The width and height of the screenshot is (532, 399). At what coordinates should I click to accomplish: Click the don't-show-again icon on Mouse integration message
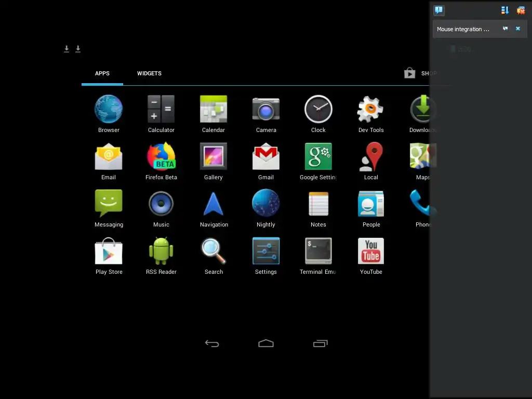pyautogui.click(x=505, y=29)
